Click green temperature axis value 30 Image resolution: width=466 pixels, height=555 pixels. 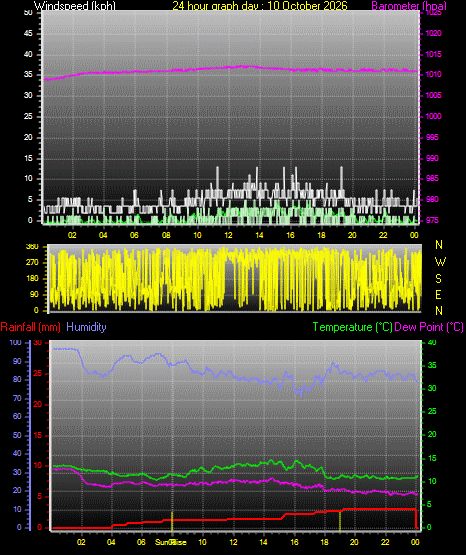[x=432, y=389]
